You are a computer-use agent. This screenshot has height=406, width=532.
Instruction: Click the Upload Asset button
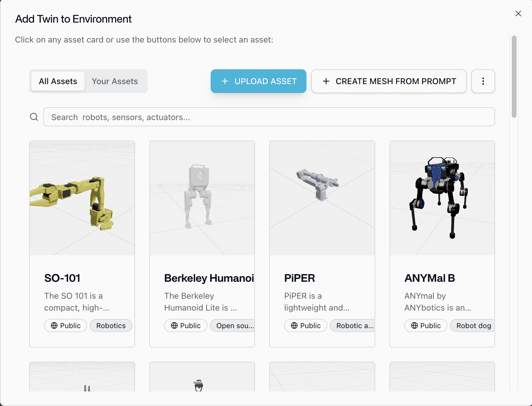[258, 81]
